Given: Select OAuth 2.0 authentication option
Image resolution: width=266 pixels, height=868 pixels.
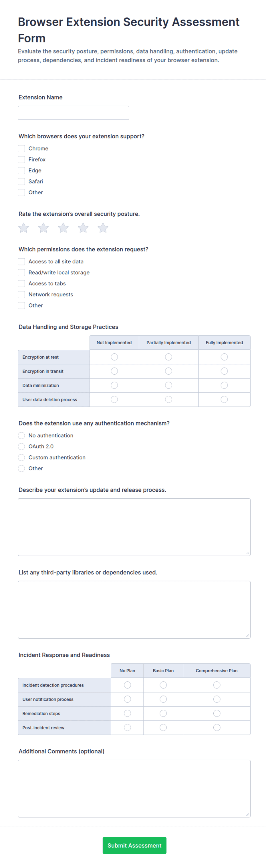Looking at the screenshot, I should 21,447.
